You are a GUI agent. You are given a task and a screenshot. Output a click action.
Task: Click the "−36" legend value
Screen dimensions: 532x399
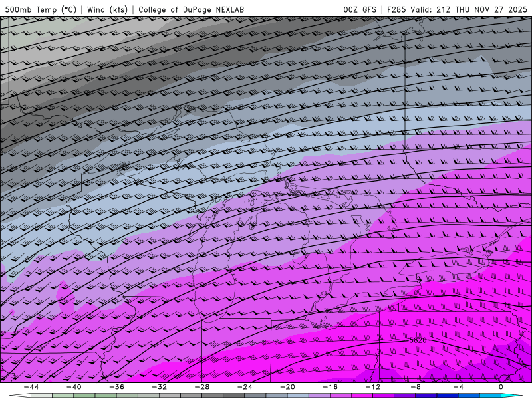coord(116,387)
